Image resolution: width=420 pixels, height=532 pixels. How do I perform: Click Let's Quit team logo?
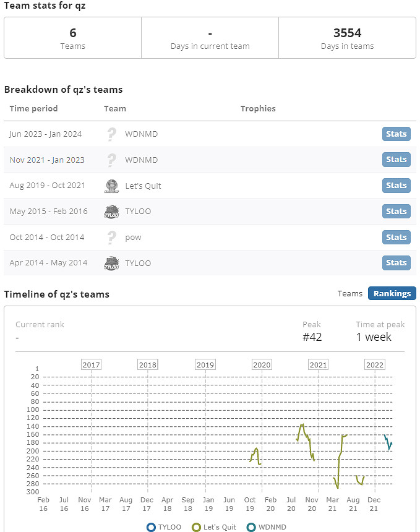tap(112, 186)
